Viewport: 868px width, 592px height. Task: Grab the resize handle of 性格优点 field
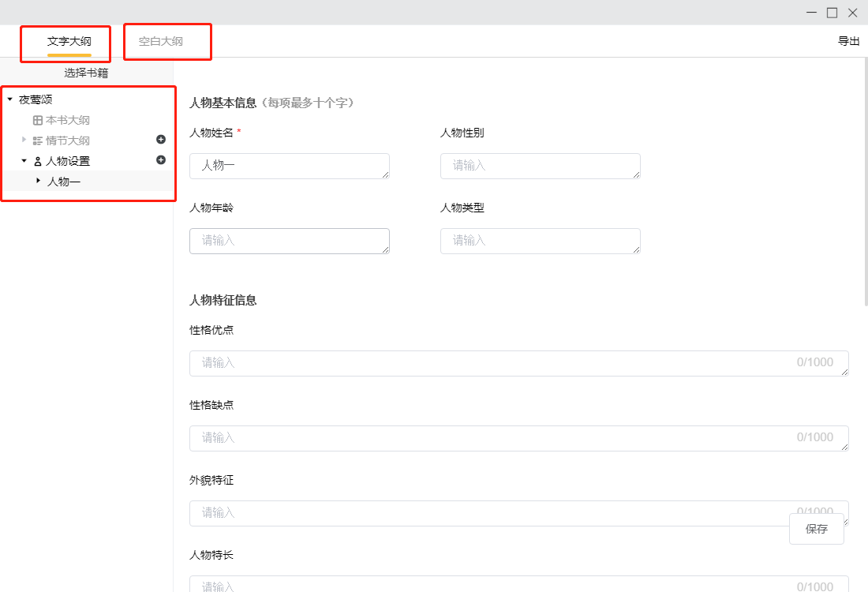(x=844, y=372)
